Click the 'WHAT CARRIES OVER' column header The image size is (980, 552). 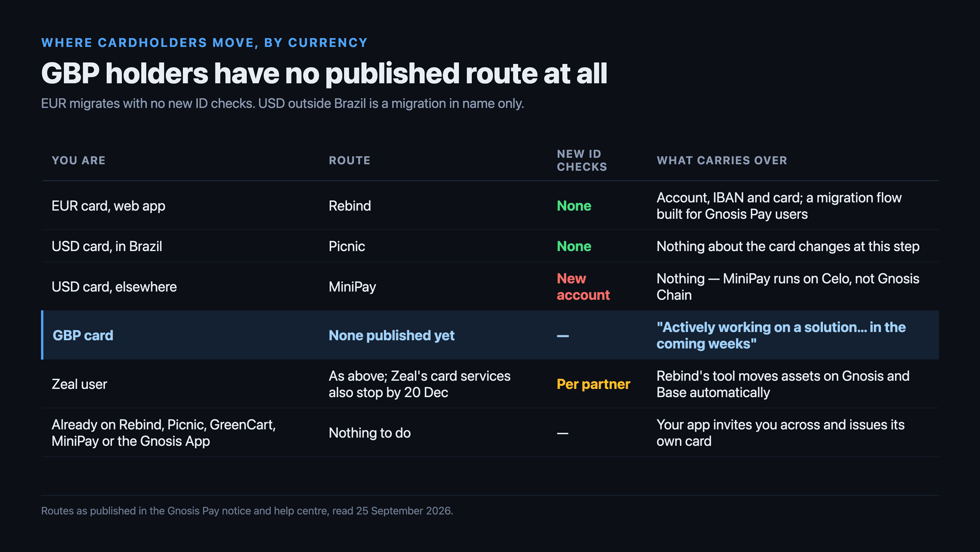(722, 161)
